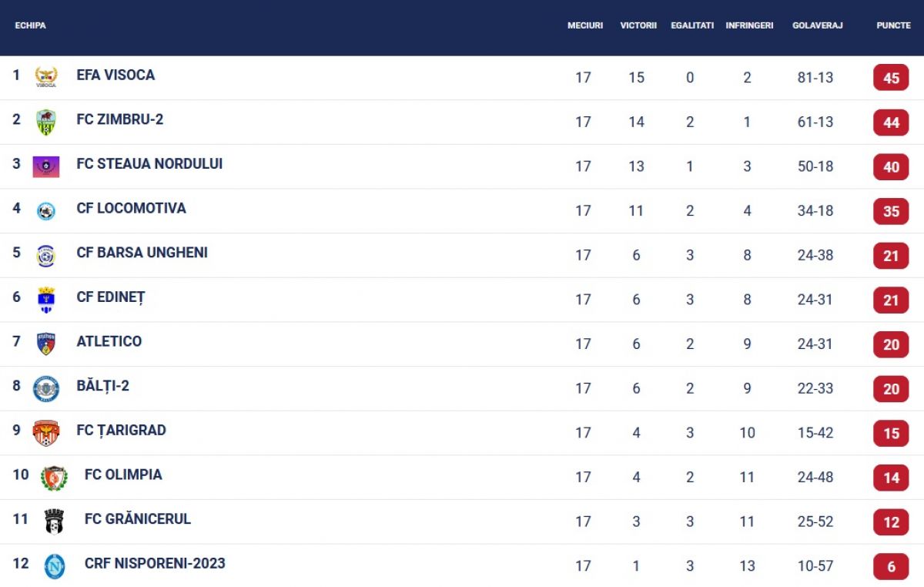This screenshot has height=587, width=924.
Task: Click the red 45 points badge
Action: (x=891, y=79)
